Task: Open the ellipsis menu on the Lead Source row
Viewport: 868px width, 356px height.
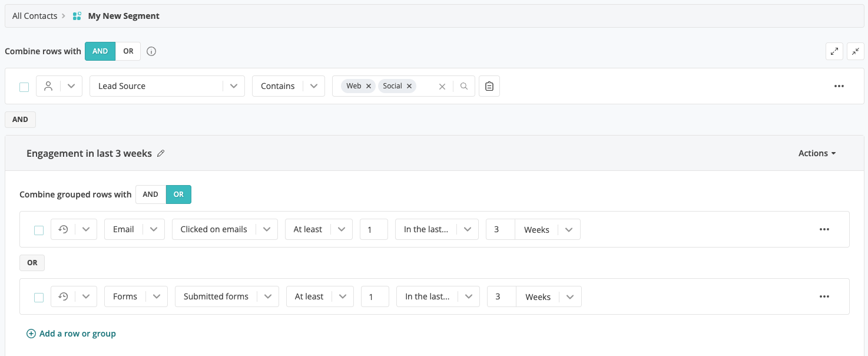Action: point(839,86)
